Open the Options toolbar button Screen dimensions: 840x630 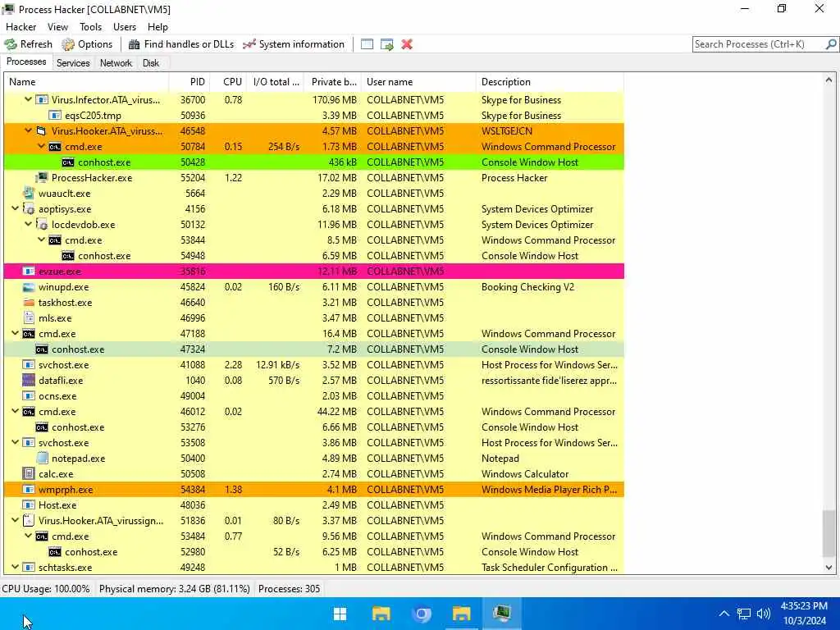(87, 44)
